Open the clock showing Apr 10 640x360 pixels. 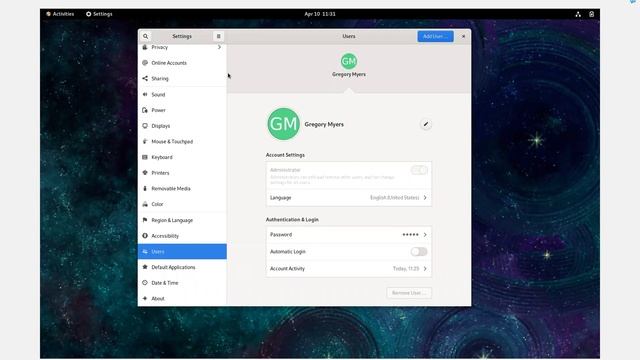320,14
